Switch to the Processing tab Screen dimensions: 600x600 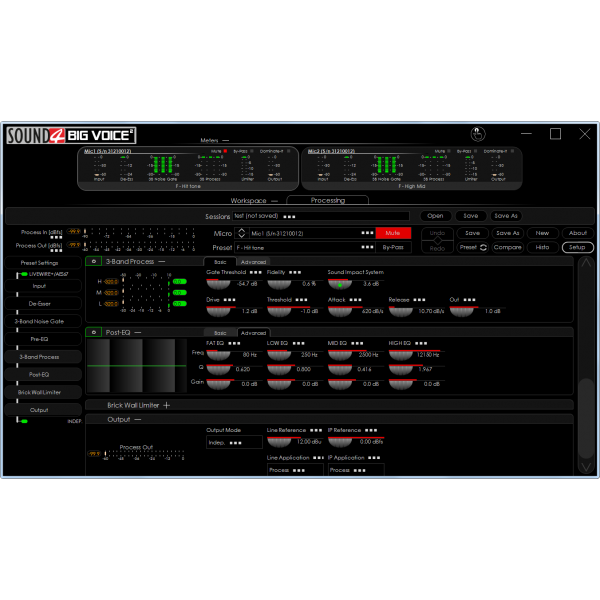328,200
